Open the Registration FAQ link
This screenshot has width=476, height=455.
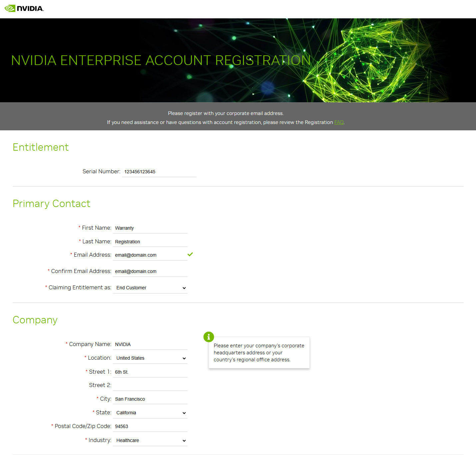coord(339,122)
